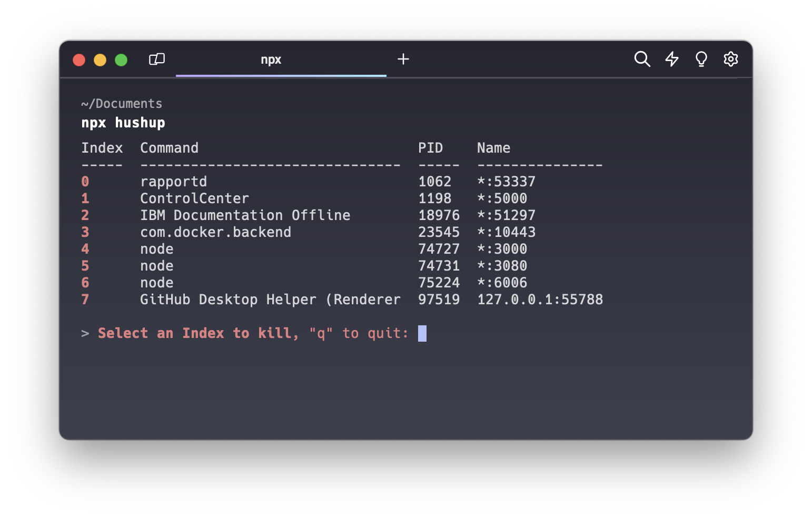Click PID 74727 in the node row
812x518 pixels.
[439, 249]
